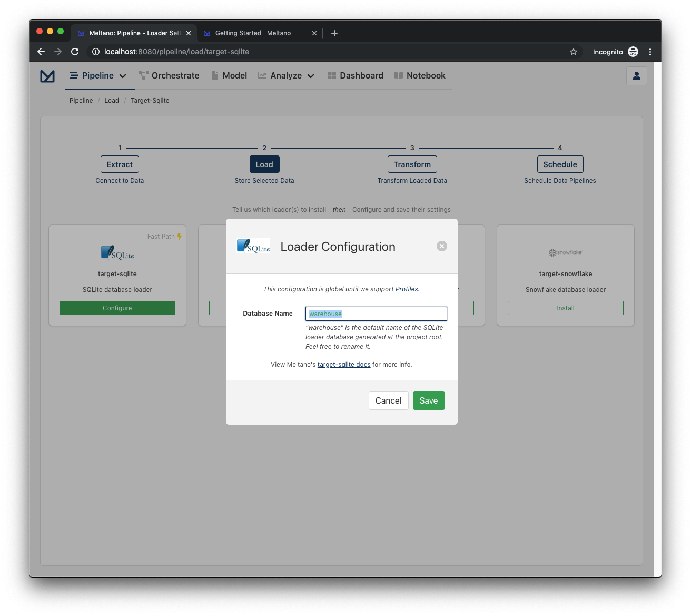
Task: Close the Getting Started tab
Action: point(314,33)
